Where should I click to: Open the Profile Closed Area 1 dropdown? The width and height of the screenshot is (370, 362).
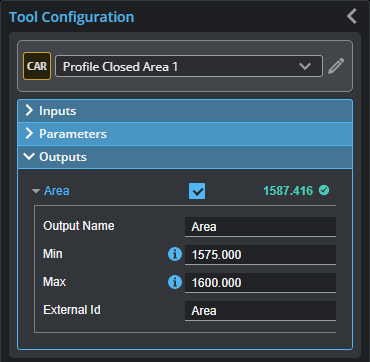coord(189,66)
